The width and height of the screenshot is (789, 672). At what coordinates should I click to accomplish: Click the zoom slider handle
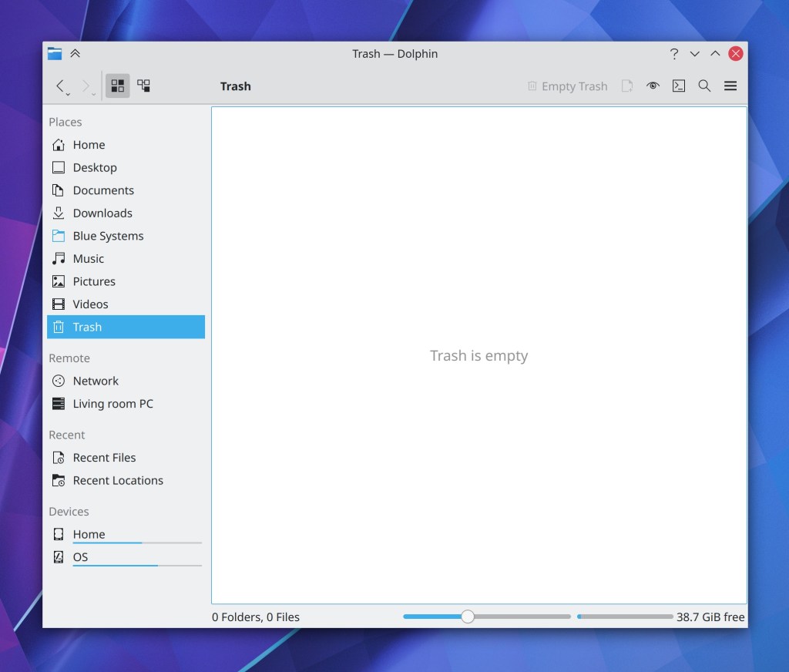click(x=467, y=617)
